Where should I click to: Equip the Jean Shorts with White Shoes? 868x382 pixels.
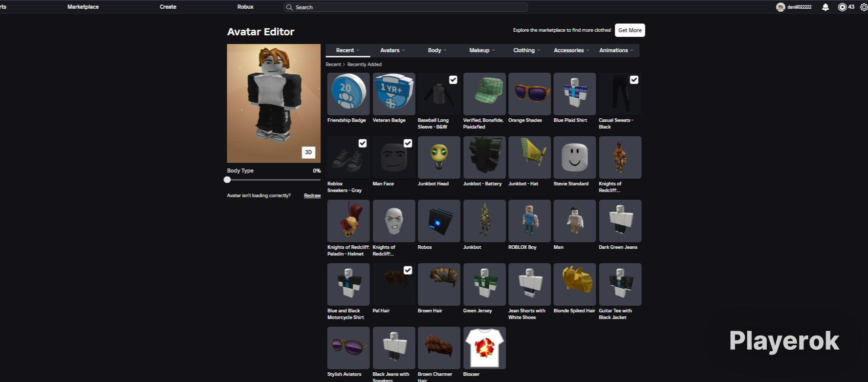tap(530, 284)
